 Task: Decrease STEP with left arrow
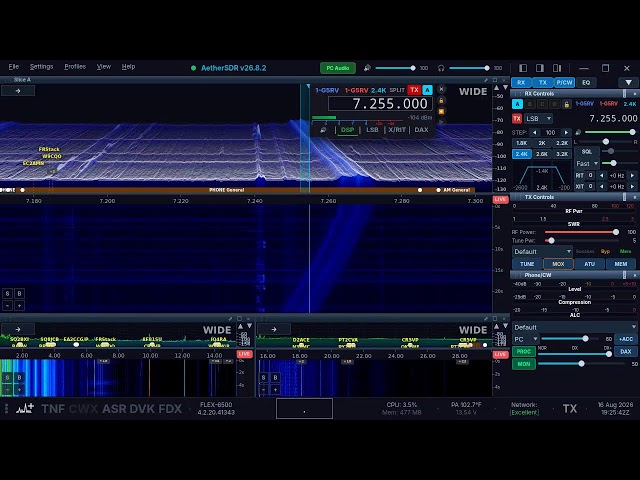point(534,133)
